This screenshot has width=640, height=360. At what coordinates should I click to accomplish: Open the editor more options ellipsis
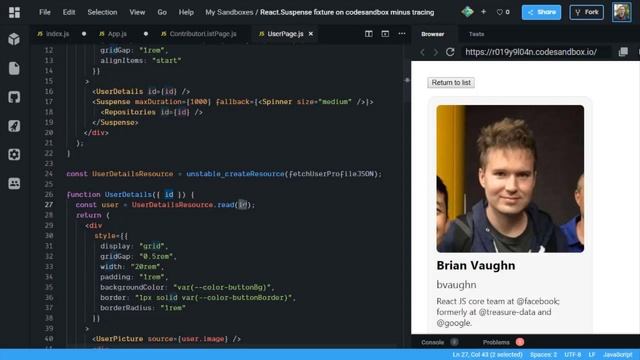[402, 34]
